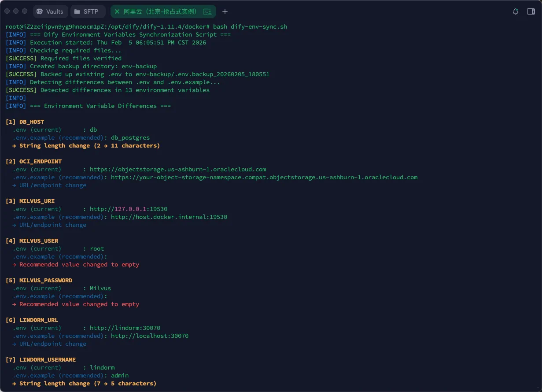Click 'Created backup directory: env-backup' line

(x=81, y=66)
